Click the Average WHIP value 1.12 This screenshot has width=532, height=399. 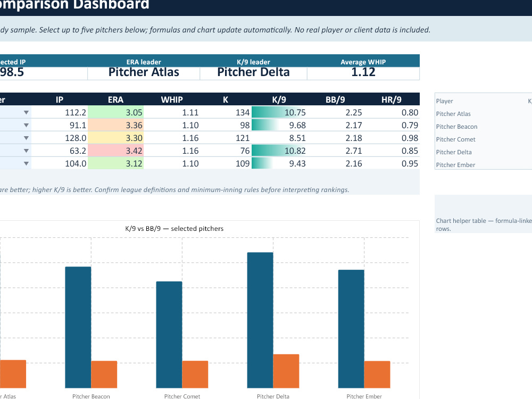(363, 72)
